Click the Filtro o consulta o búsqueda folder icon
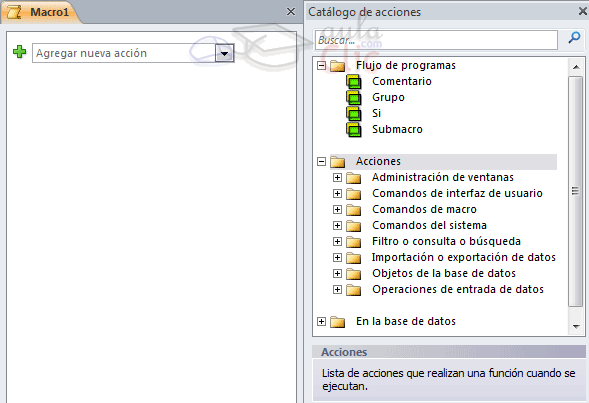Screen dimensions: 589x403 [x=353, y=242]
